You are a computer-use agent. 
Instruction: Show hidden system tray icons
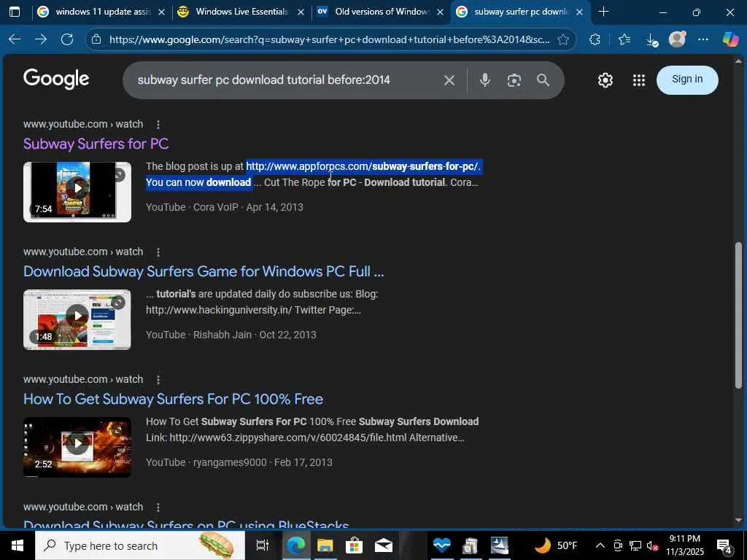point(600,545)
